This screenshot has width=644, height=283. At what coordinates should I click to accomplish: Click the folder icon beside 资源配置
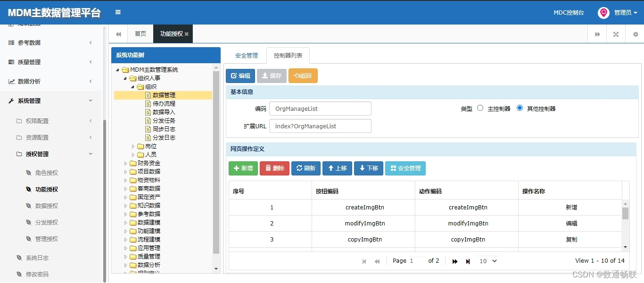tap(19, 137)
